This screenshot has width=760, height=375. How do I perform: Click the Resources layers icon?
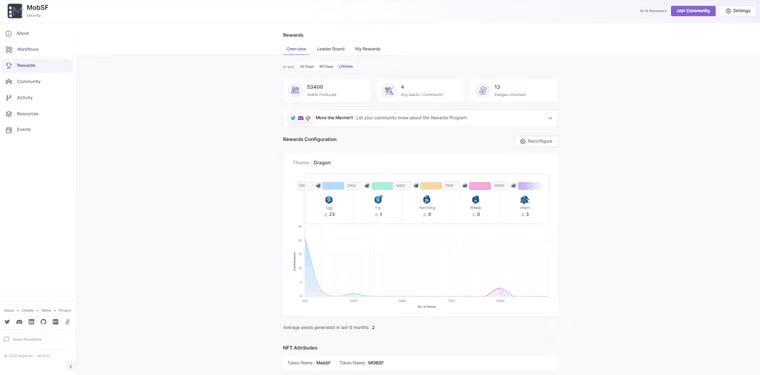point(9,114)
